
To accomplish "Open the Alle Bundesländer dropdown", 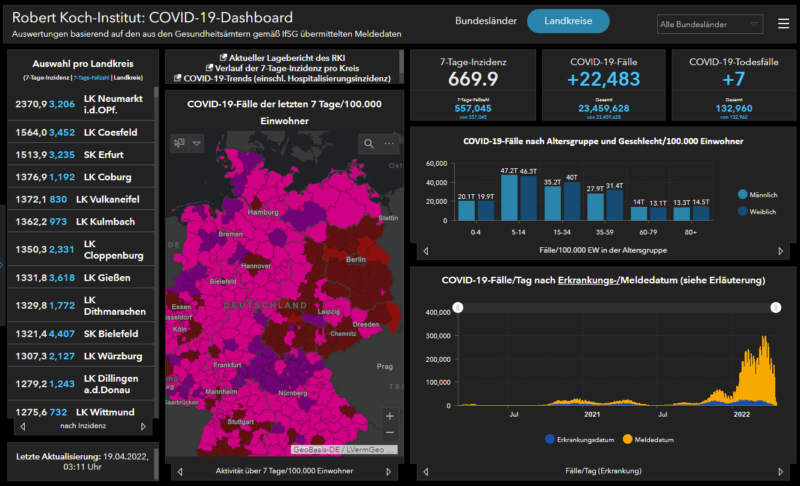I will pos(710,24).
